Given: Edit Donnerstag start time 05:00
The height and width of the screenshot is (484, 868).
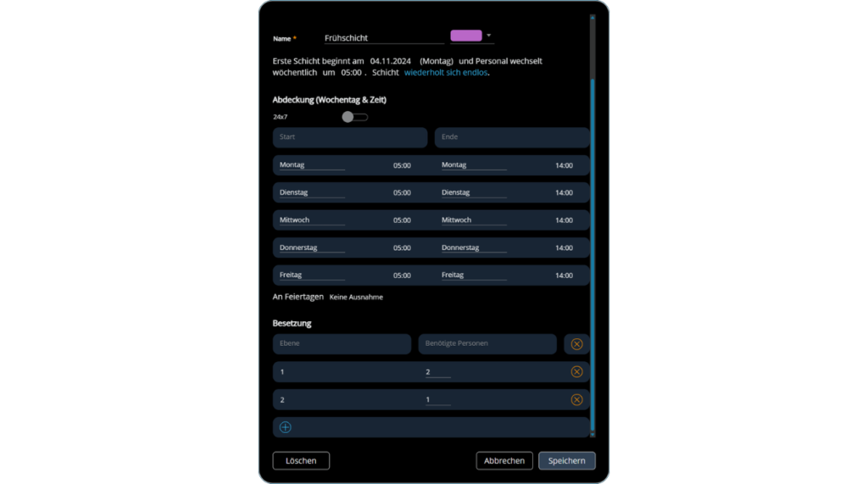Looking at the screenshot, I should point(402,248).
